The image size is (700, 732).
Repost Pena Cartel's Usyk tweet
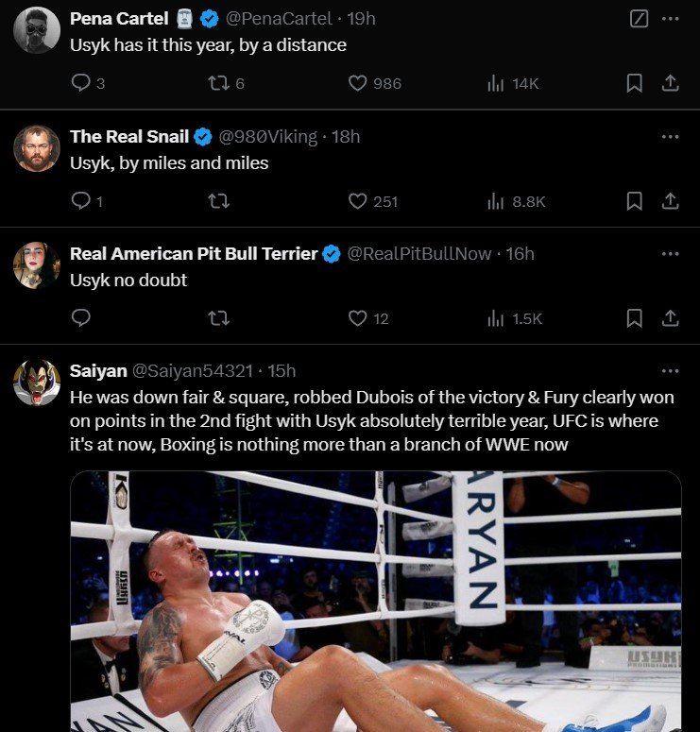point(218,83)
